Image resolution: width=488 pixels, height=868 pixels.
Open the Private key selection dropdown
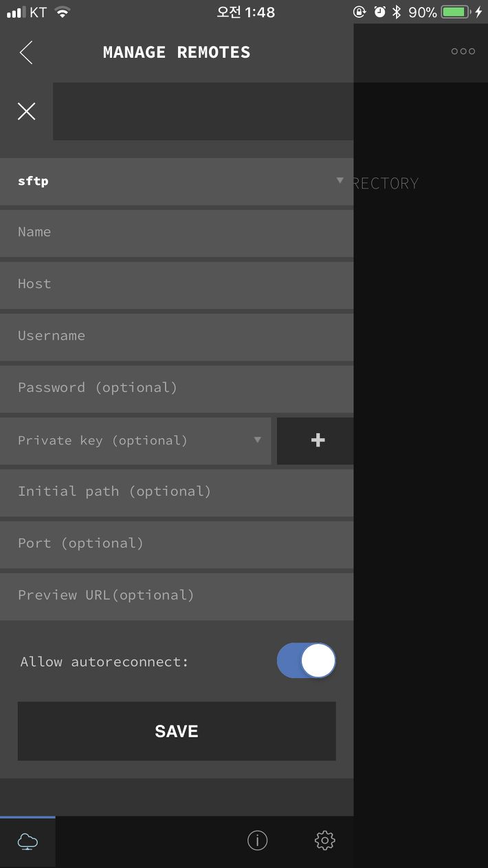135,441
